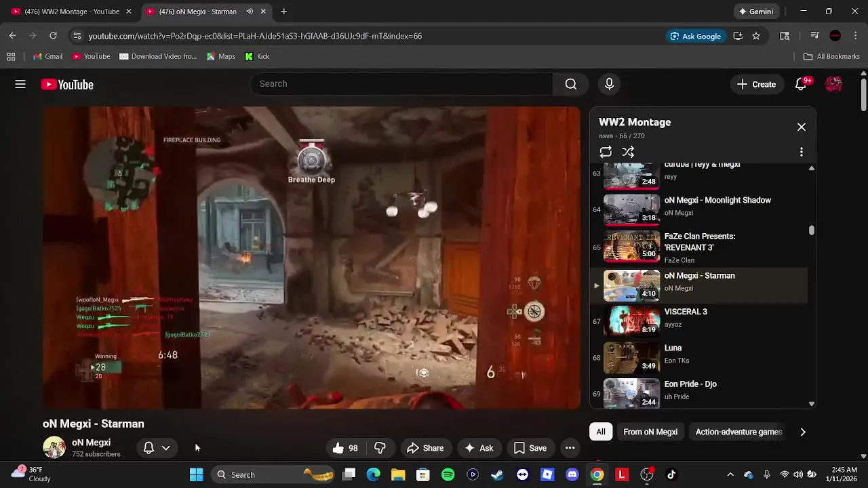Open the account avatar menu
Image resolution: width=868 pixels, height=488 pixels.
(833, 84)
